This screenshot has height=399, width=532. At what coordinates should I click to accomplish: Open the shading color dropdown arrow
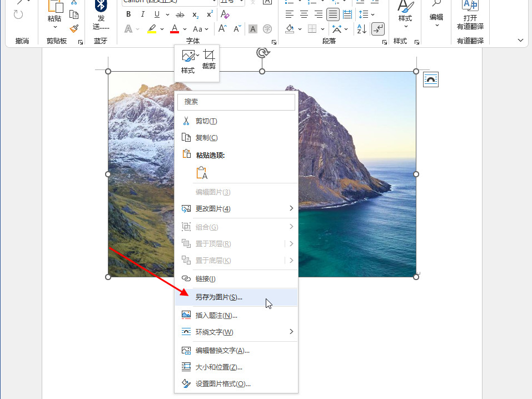coord(300,29)
